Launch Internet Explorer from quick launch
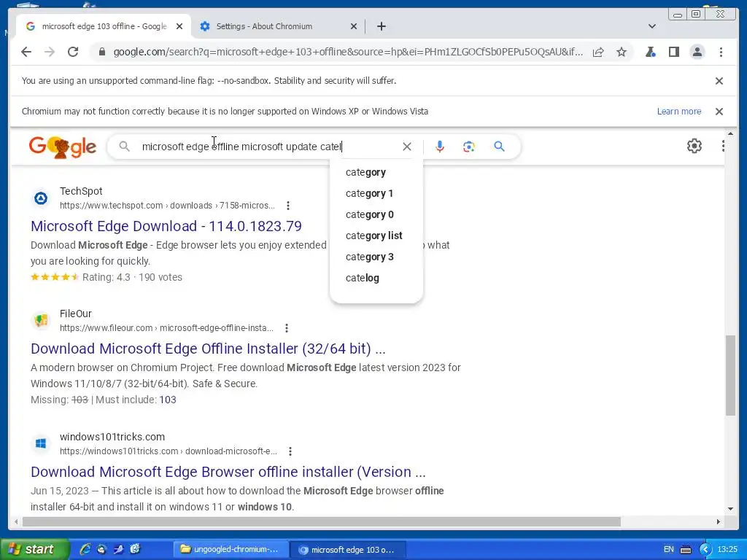The height and width of the screenshot is (560, 747). coord(85,550)
